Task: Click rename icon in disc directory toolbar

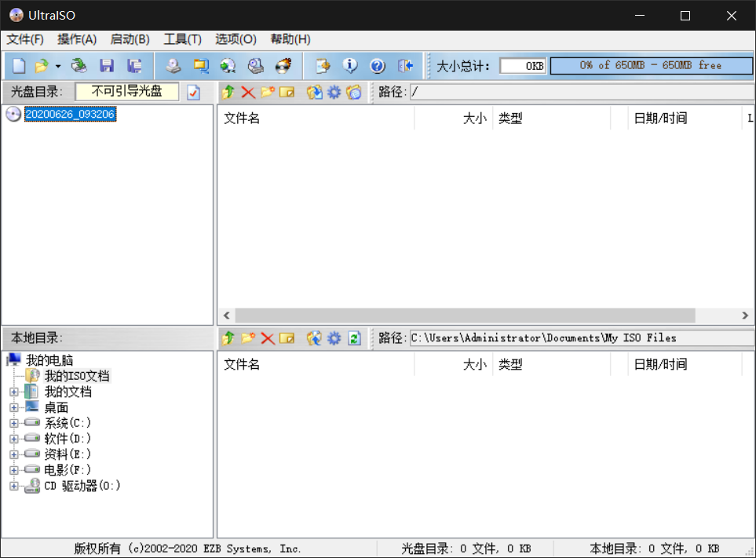Action: 287,92
